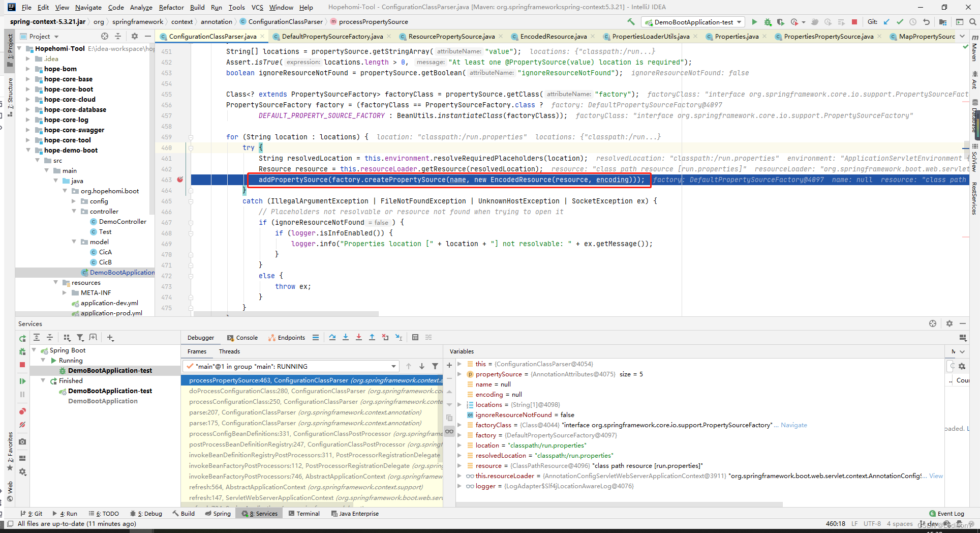Image resolution: width=980 pixels, height=533 pixels.
Task: Click the editor horizontal scrollbar
Action: point(286,314)
